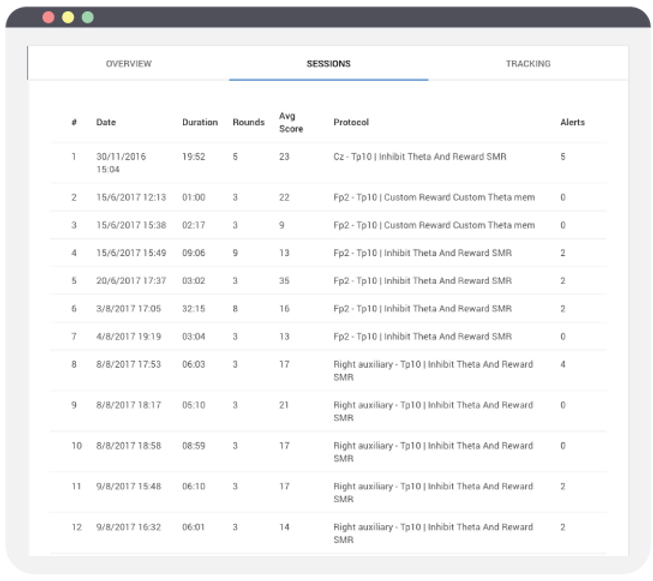Select session row dated 20/6/2017 17:37

tap(131, 282)
